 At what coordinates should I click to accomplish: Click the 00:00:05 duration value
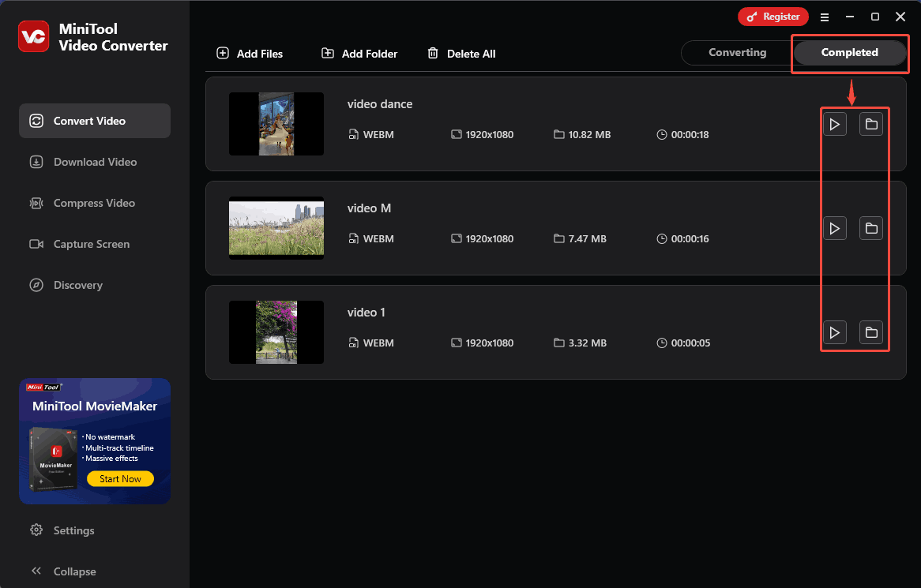pyautogui.click(x=690, y=343)
